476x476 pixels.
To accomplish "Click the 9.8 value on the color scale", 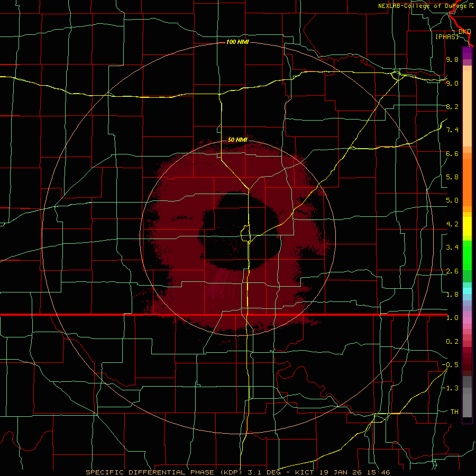I will point(452,59).
